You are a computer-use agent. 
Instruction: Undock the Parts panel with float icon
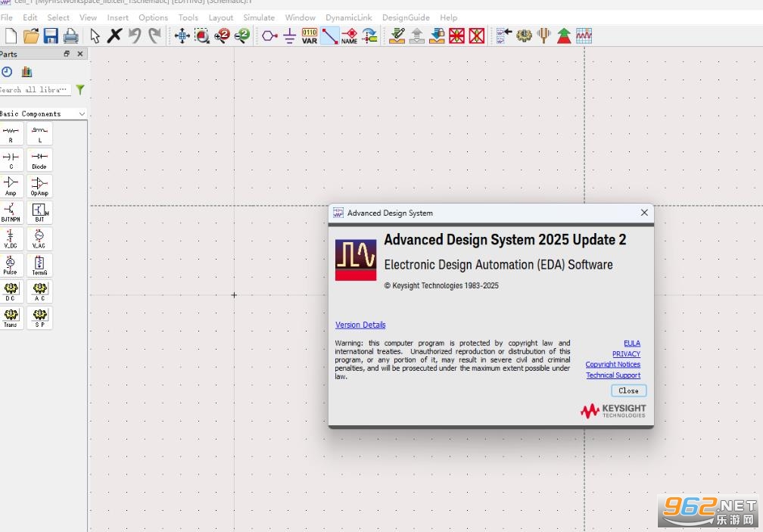point(67,54)
